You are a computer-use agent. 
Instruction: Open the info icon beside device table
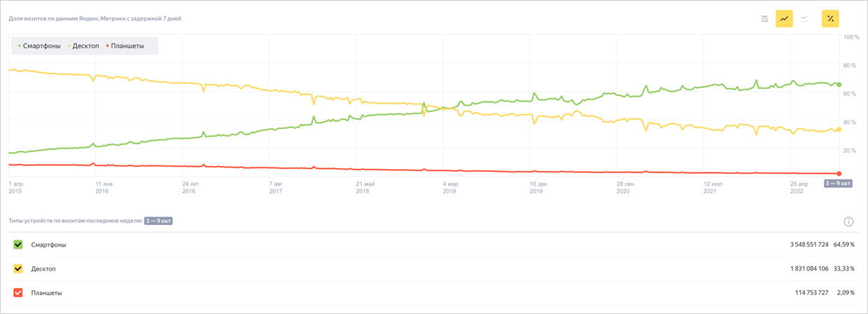point(848,221)
